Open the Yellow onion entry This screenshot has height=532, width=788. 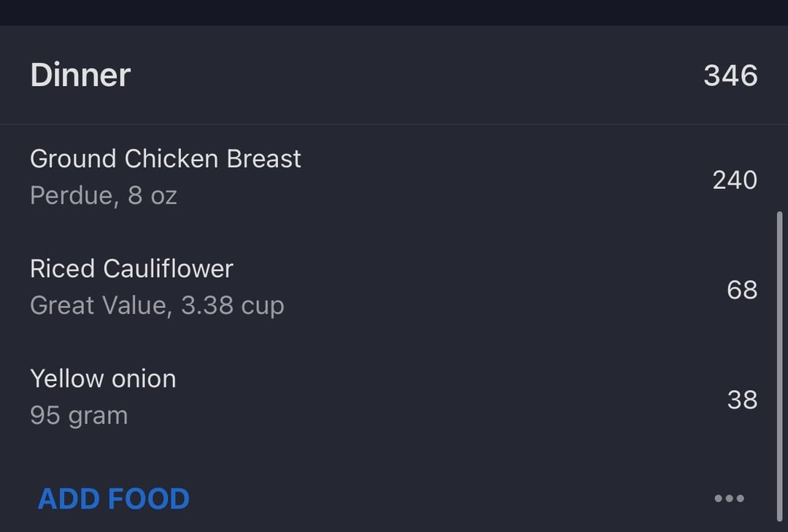tap(103, 379)
